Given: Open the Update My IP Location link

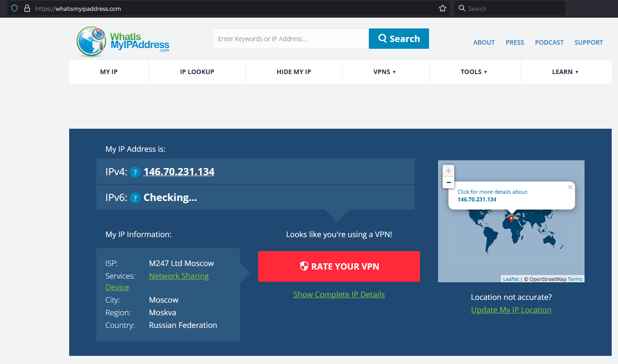Looking at the screenshot, I should [511, 310].
